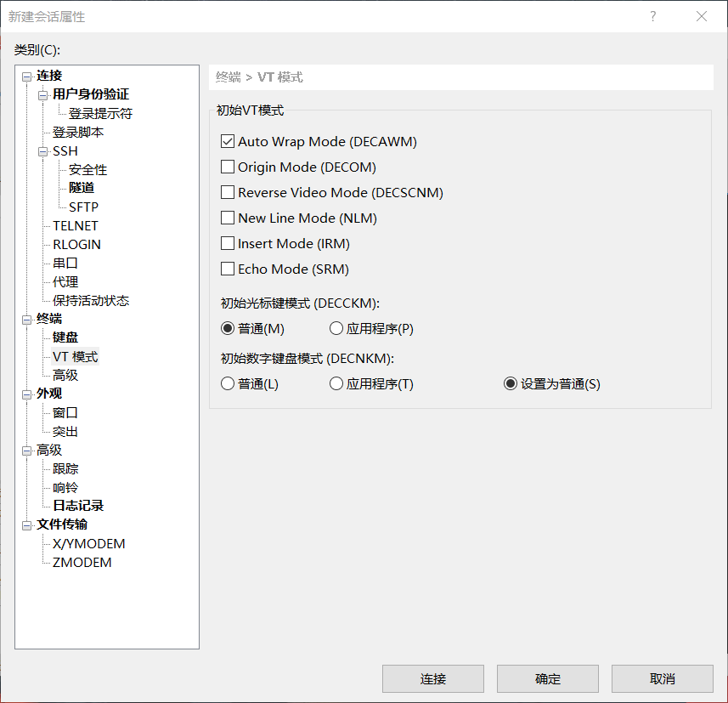Select 登录提示符 in the tree
The image size is (728, 703).
(100, 113)
